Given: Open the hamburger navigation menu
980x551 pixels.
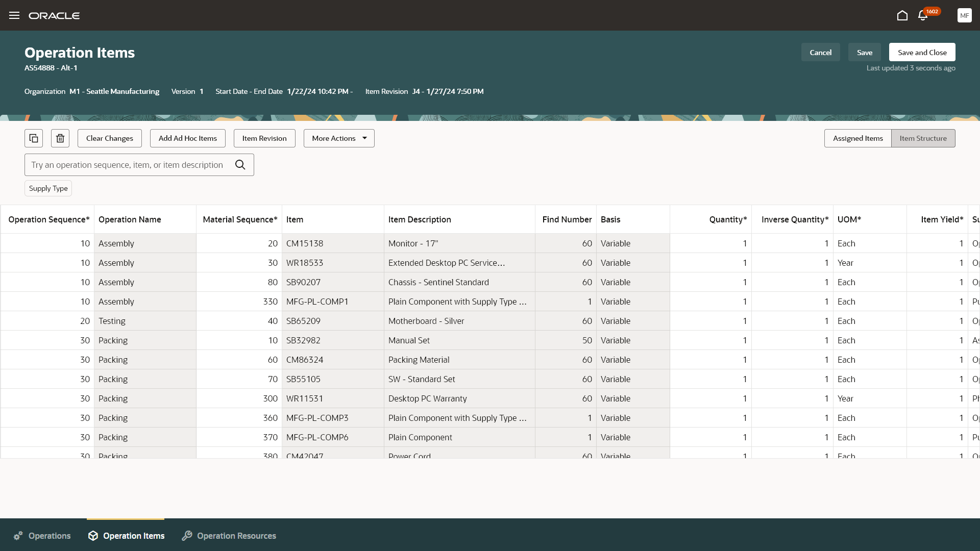Looking at the screenshot, I should point(14,15).
